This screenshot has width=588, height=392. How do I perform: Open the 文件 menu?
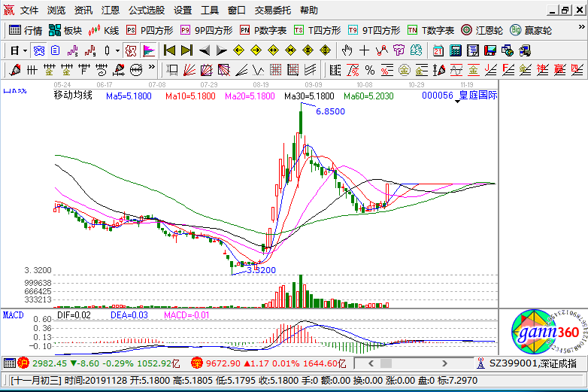coord(29,11)
